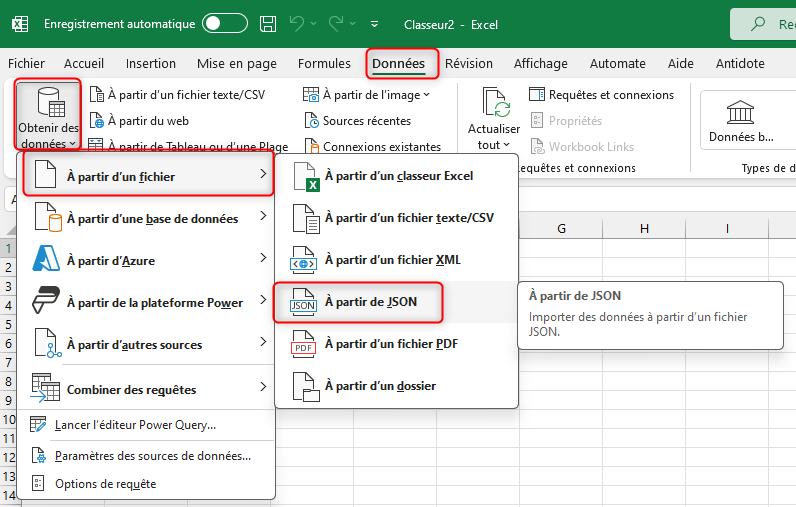
Task: Switch to the Formules tab
Action: [x=324, y=63]
